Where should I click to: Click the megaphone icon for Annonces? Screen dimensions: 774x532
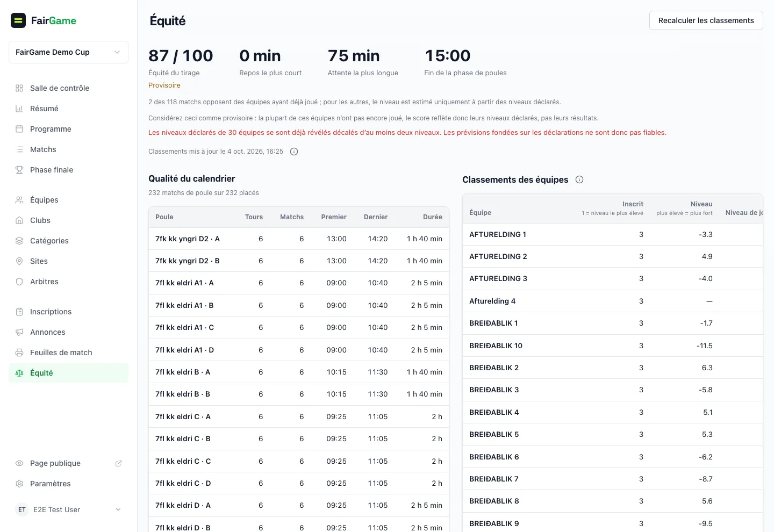click(x=19, y=332)
